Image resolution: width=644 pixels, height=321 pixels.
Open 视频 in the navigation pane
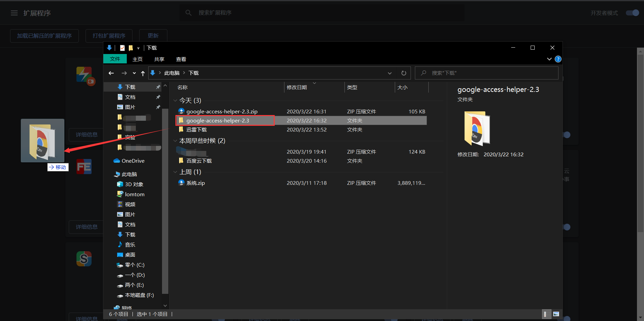[x=130, y=204]
